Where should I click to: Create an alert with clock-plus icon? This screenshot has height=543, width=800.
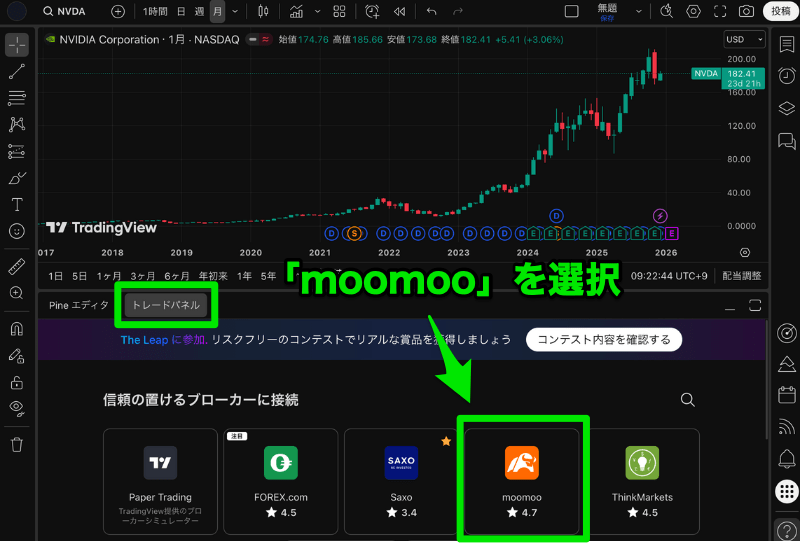(373, 12)
